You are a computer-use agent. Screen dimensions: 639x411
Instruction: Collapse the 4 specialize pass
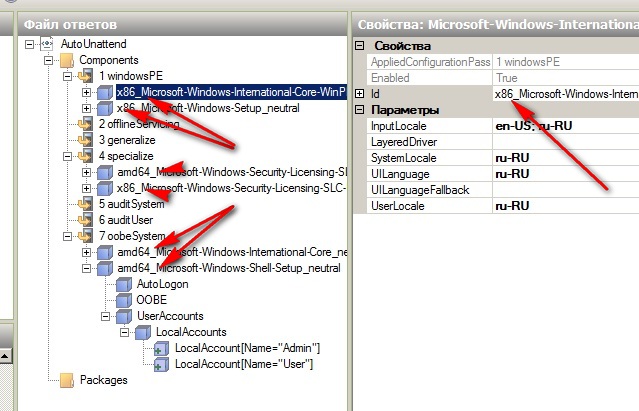click(x=67, y=156)
